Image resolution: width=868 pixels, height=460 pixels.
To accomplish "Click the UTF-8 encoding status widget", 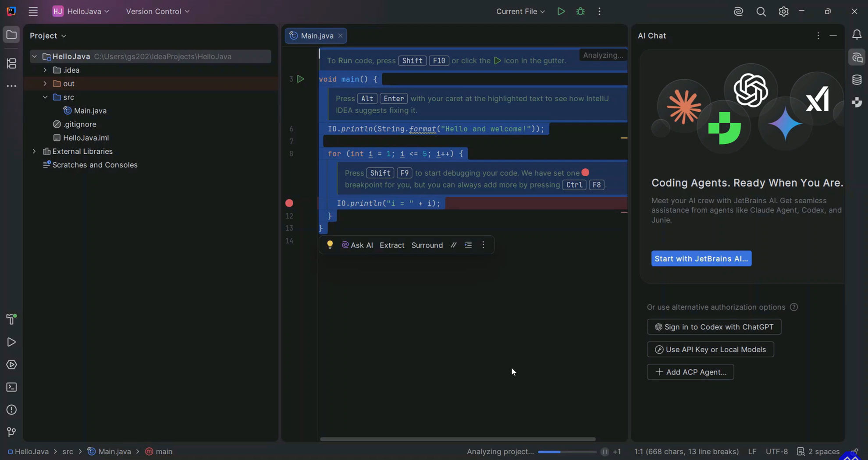I will (x=776, y=452).
